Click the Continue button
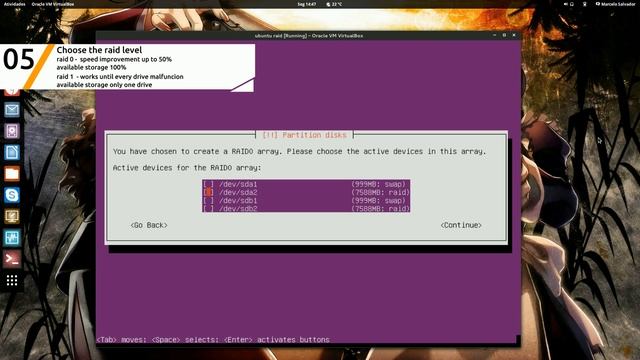 coord(461,225)
